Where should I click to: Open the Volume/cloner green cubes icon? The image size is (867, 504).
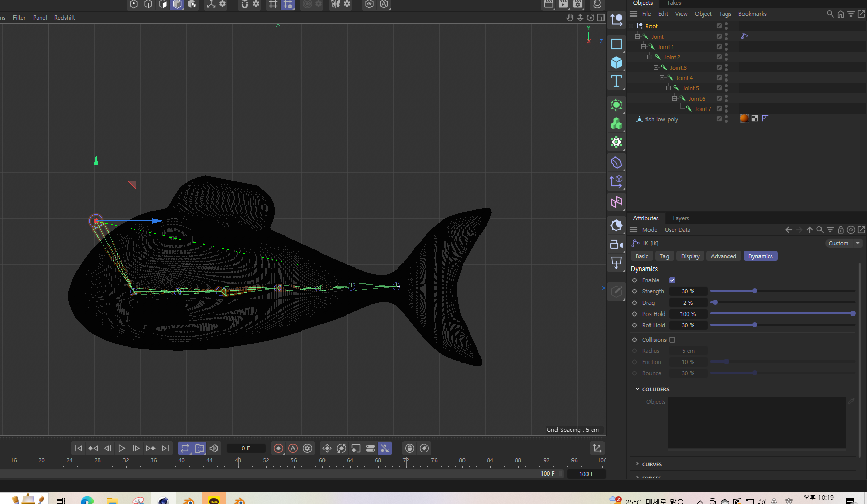click(x=616, y=123)
